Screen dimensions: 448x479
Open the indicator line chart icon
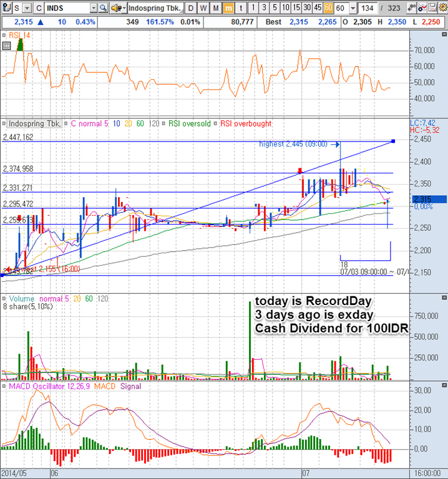(422, 7)
